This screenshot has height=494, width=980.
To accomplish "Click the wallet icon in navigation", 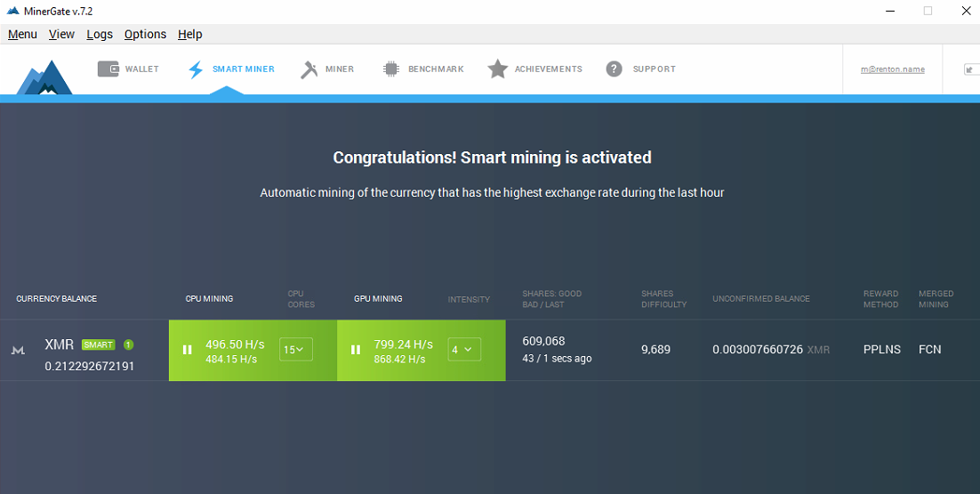I will [108, 69].
